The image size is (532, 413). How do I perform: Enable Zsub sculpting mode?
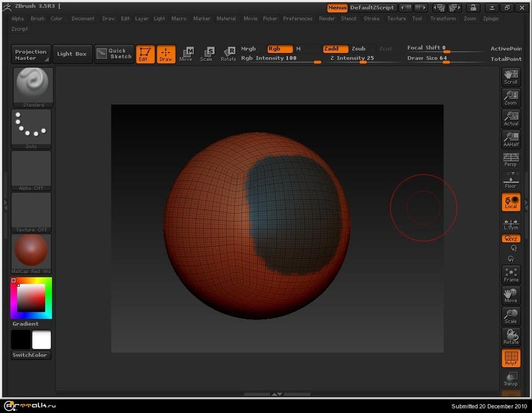(x=359, y=48)
